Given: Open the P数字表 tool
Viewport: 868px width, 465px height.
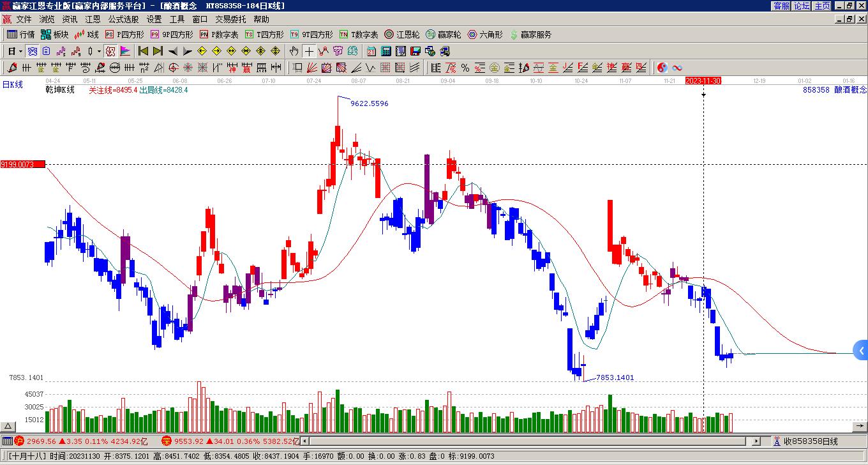Looking at the screenshot, I should (219, 34).
